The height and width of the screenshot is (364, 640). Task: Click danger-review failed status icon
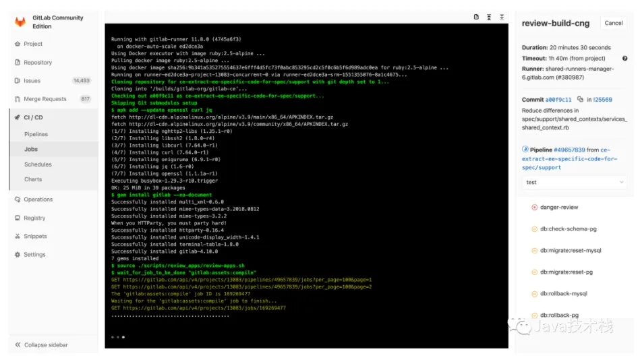pos(534,208)
